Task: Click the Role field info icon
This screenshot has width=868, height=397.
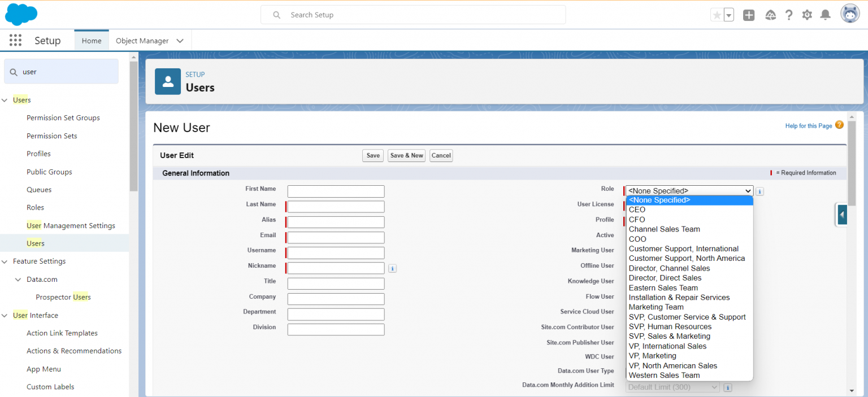Action: tap(760, 191)
